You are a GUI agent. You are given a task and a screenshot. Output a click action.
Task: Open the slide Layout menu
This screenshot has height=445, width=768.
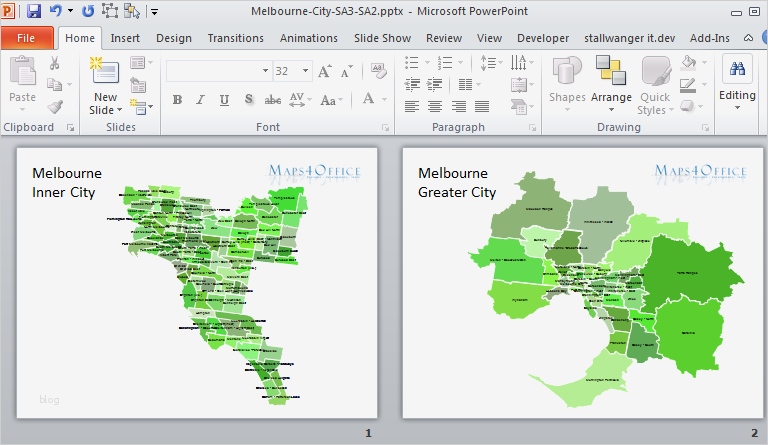point(141,63)
